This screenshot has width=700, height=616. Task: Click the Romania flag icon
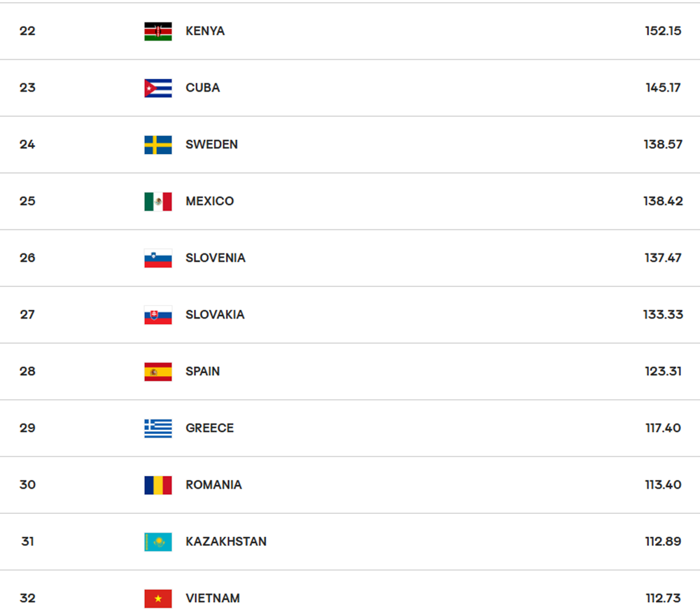[158, 485]
